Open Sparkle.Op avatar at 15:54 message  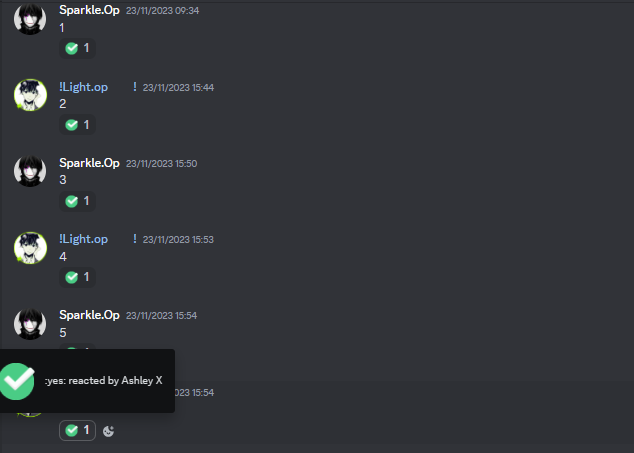click(30, 324)
